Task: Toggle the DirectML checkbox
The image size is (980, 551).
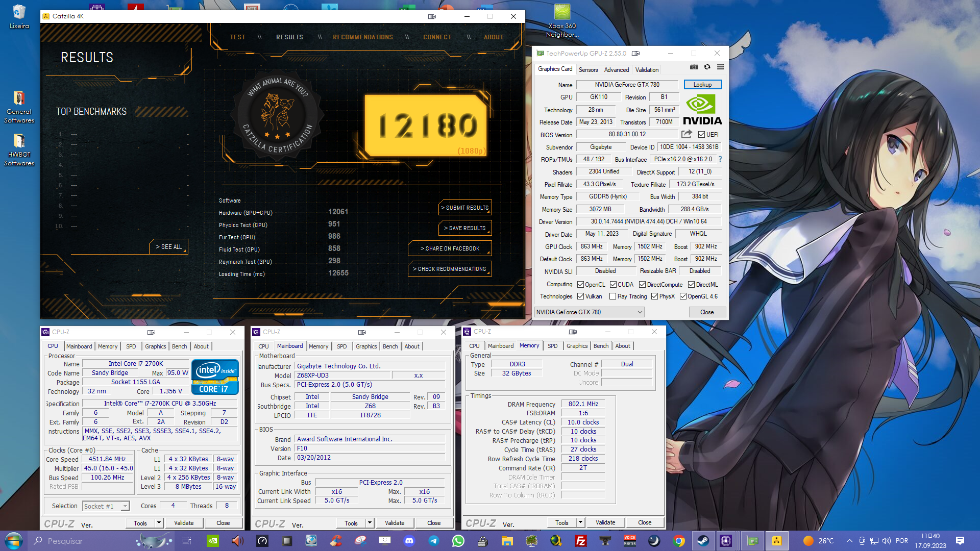Action: pyautogui.click(x=691, y=285)
